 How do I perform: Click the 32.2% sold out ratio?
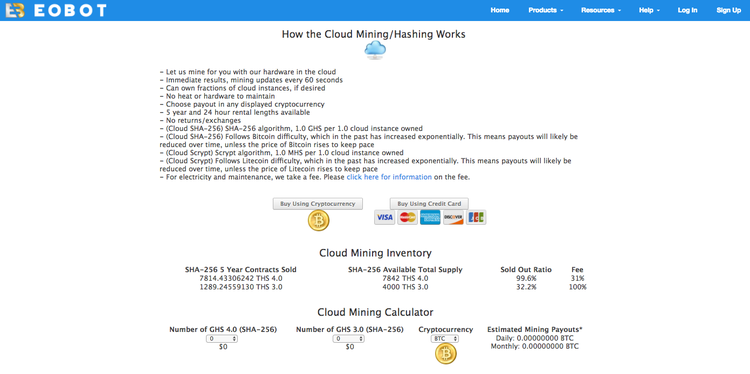pos(526,287)
